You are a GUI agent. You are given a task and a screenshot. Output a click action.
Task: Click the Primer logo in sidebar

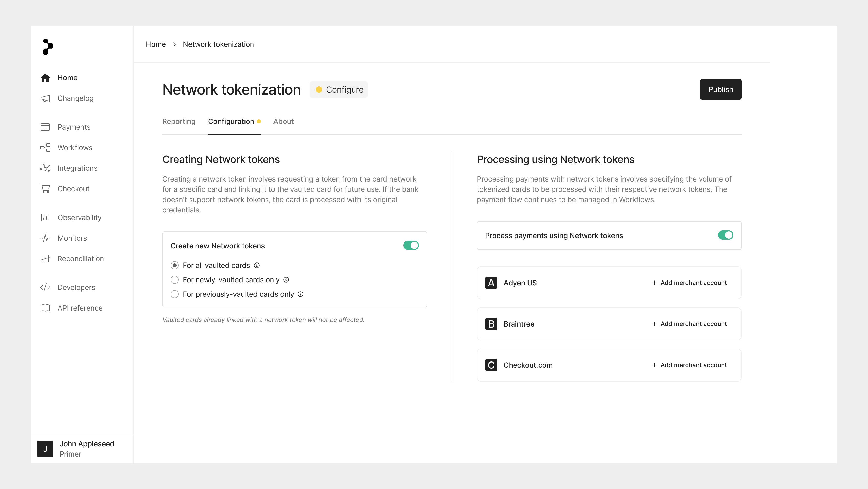48,47
